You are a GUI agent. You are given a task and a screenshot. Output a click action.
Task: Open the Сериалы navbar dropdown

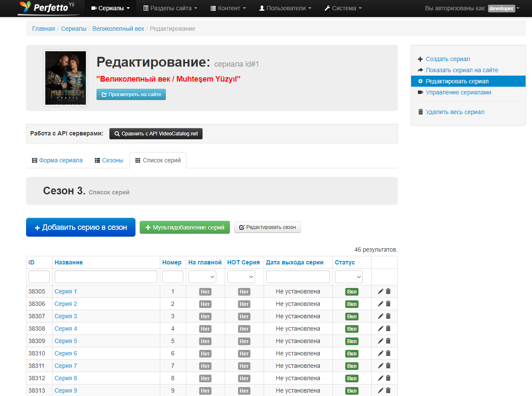click(110, 8)
